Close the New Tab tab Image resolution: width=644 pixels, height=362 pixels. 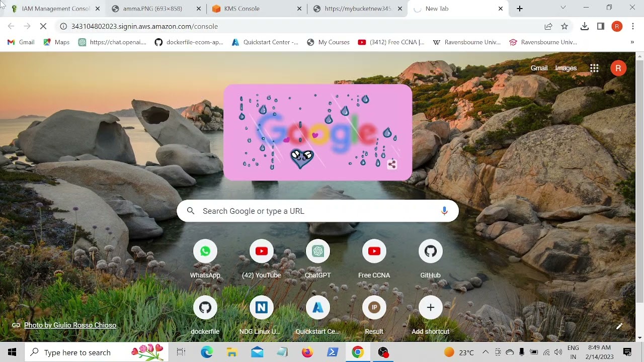(x=501, y=9)
